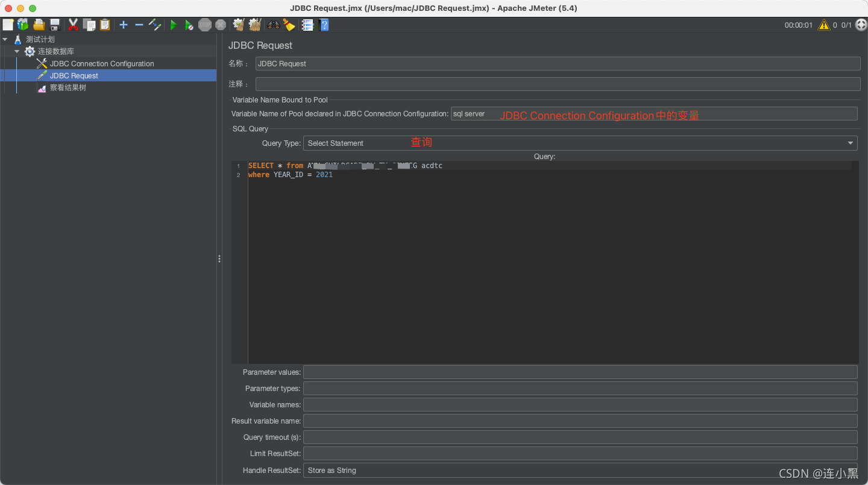The width and height of the screenshot is (868, 485).
Task: Select the 连接数据库 thread group
Action: coord(56,51)
